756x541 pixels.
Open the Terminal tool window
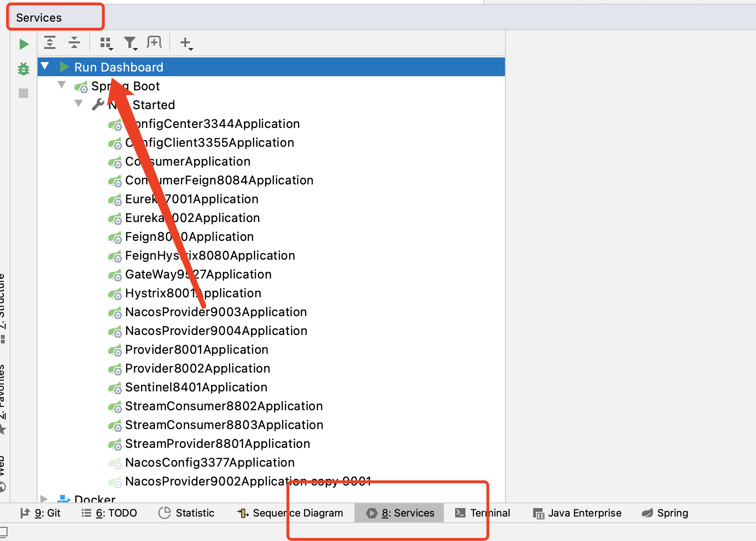pos(483,513)
